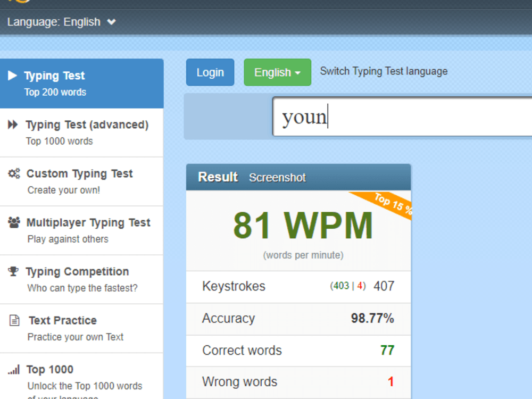This screenshot has height=399, width=532.
Task: Click the Login button
Action: coord(210,72)
